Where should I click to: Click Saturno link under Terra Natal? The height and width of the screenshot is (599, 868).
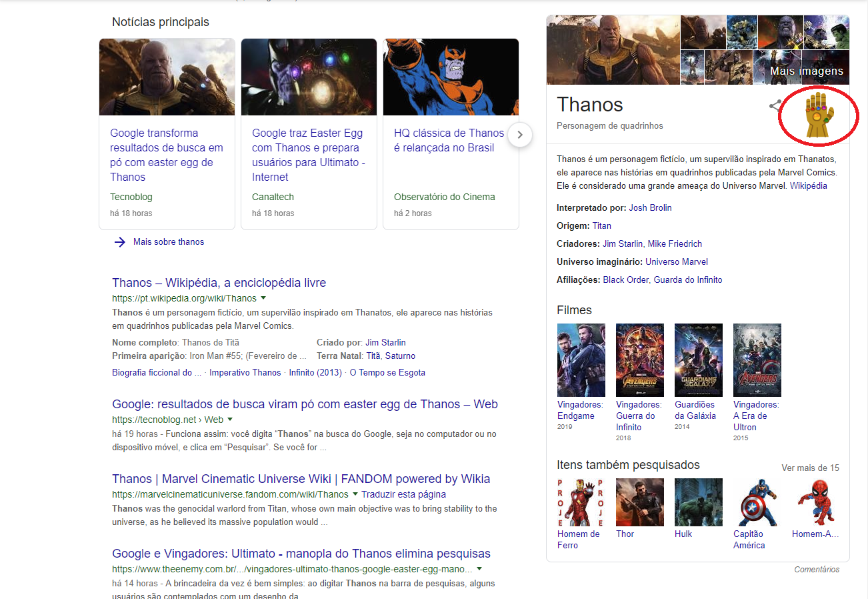(400, 356)
